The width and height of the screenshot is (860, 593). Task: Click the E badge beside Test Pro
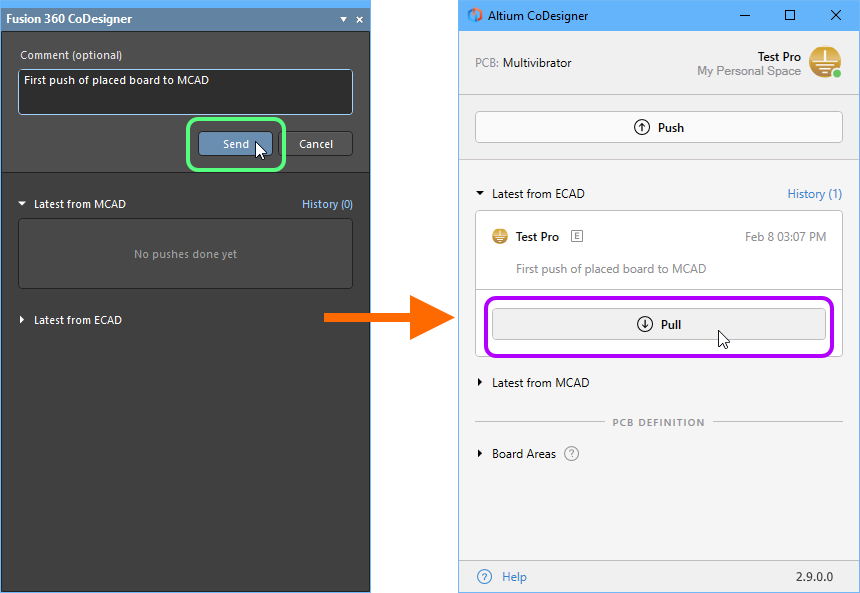[x=577, y=237]
